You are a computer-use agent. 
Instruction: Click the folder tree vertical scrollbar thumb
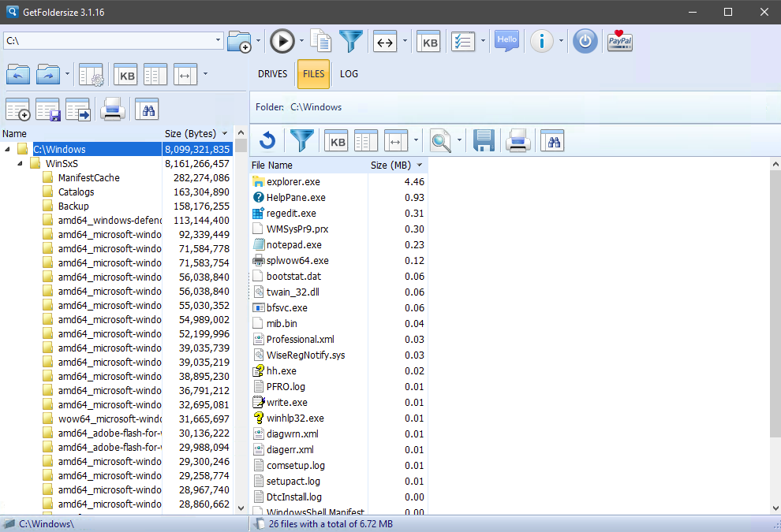(241, 145)
